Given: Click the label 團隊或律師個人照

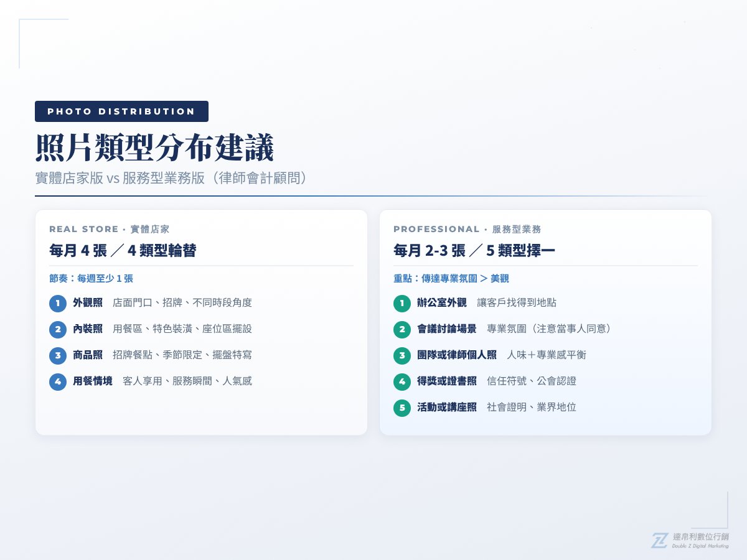Looking at the screenshot, I should click(x=457, y=355).
